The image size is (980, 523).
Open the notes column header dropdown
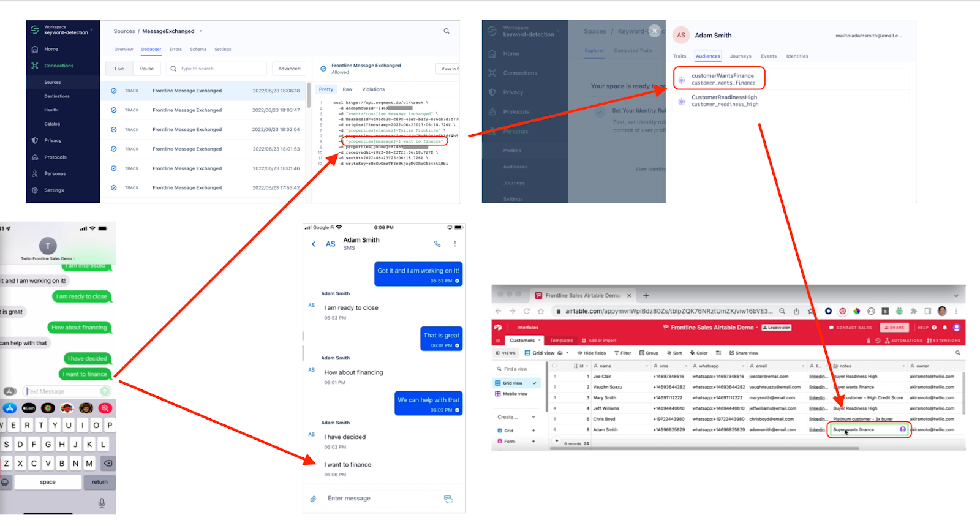click(x=903, y=366)
